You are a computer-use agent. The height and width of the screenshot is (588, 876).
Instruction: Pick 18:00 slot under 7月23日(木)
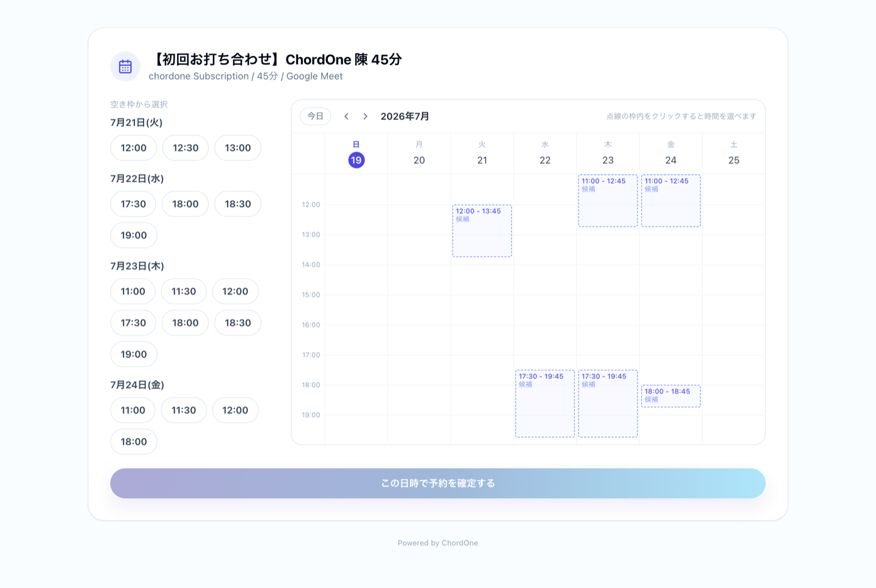pos(186,323)
